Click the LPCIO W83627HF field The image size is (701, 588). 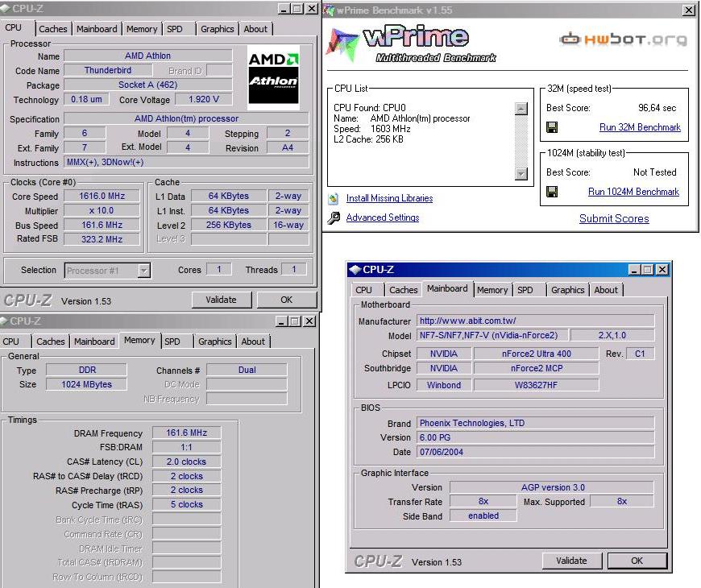pos(536,385)
